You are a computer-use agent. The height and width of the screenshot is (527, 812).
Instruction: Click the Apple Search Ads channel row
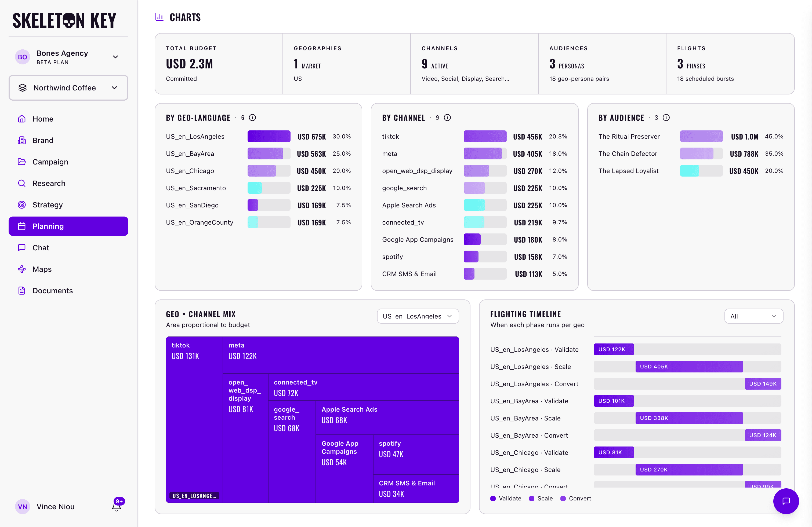tap(474, 205)
